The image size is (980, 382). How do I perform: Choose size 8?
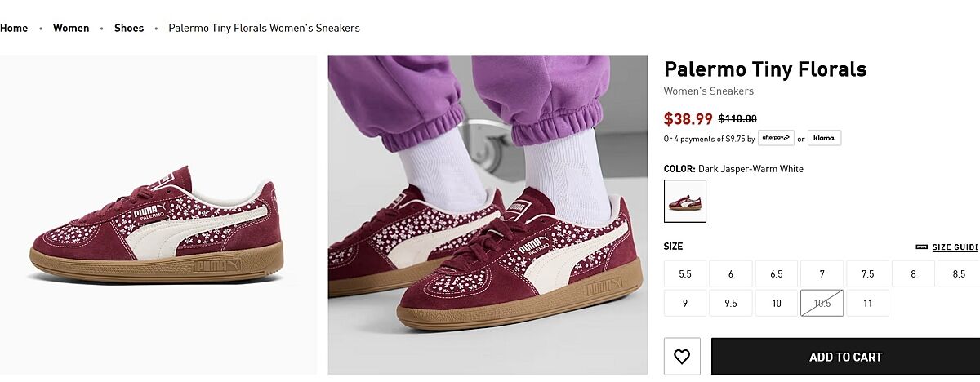coord(913,274)
